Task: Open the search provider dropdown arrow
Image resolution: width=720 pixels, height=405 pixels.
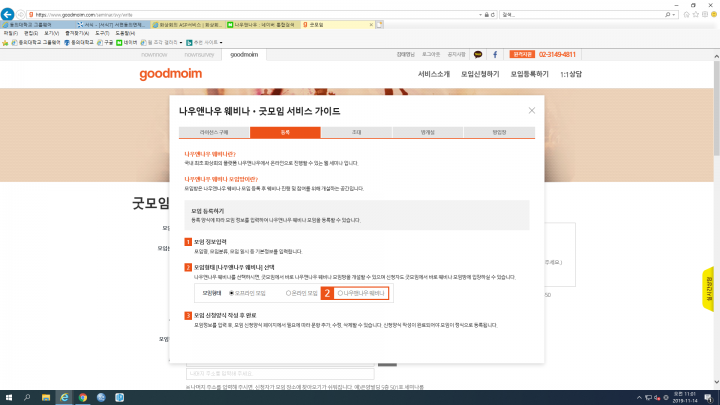Action: point(674,15)
